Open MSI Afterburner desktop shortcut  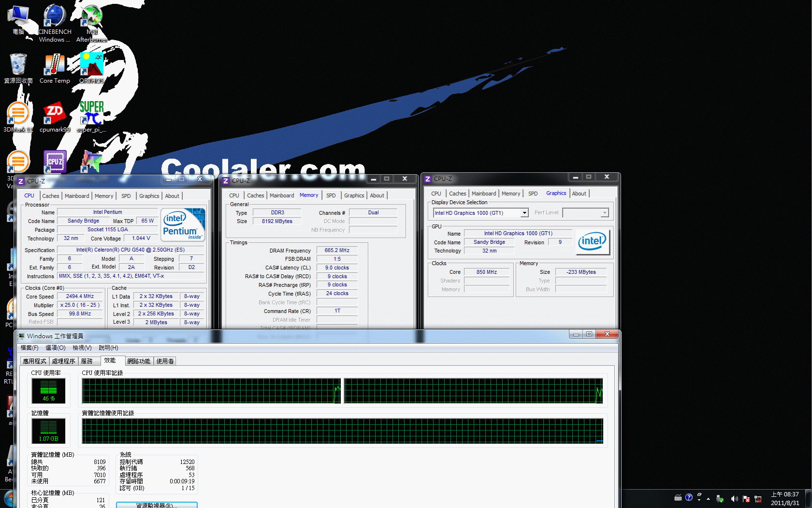pos(92,23)
